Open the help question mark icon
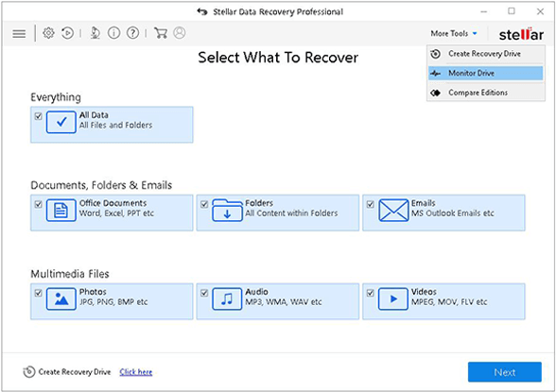This screenshot has width=556, height=392. pyautogui.click(x=133, y=33)
